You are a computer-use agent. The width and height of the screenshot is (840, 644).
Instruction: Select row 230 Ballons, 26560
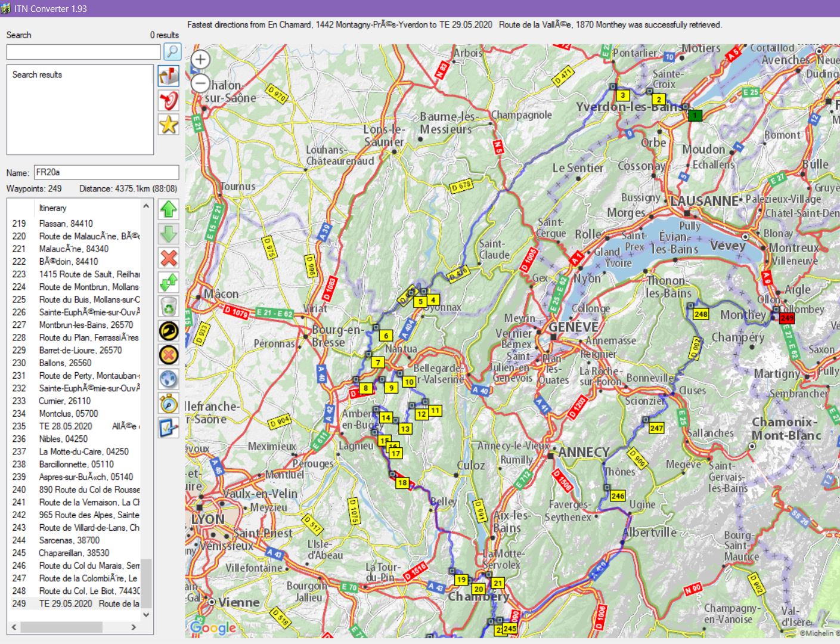(x=74, y=363)
